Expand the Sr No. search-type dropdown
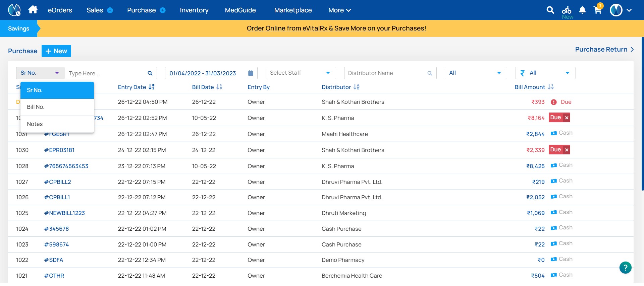Image resolution: width=644 pixels, height=286 pixels. [40, 73]
